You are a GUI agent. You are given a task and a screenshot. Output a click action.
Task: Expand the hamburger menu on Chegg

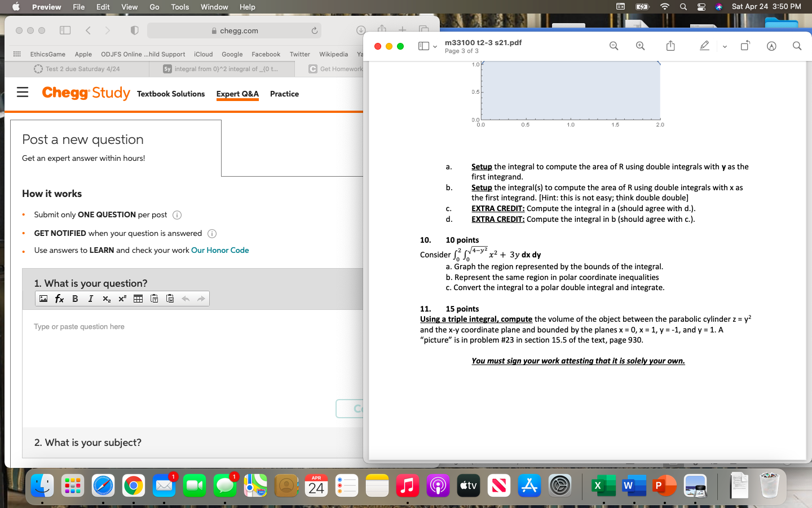(23, 93)
